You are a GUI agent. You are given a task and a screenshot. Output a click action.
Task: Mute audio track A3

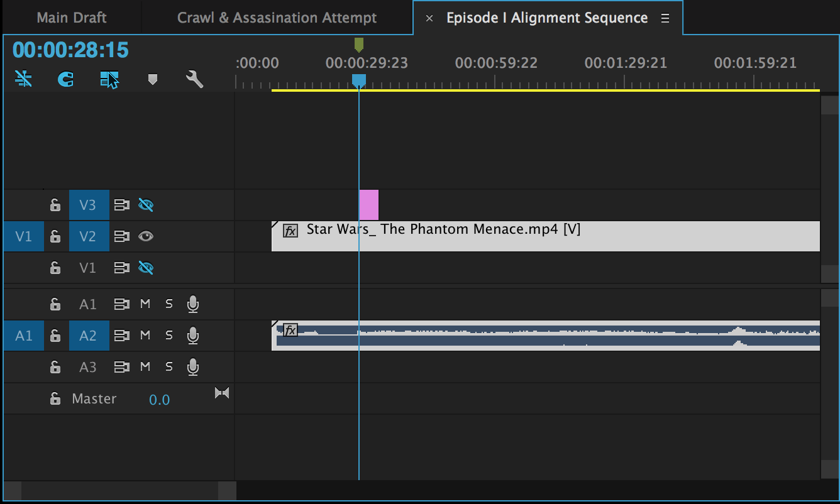[x=145, y=367]
